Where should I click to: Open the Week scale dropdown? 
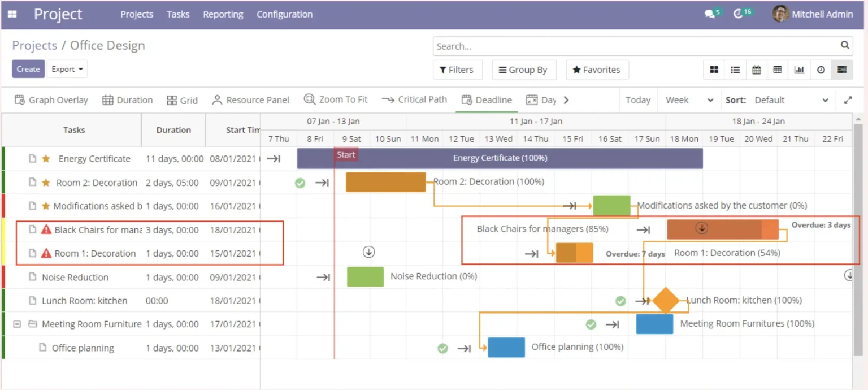pyautogui.click(x=689, y=100)
